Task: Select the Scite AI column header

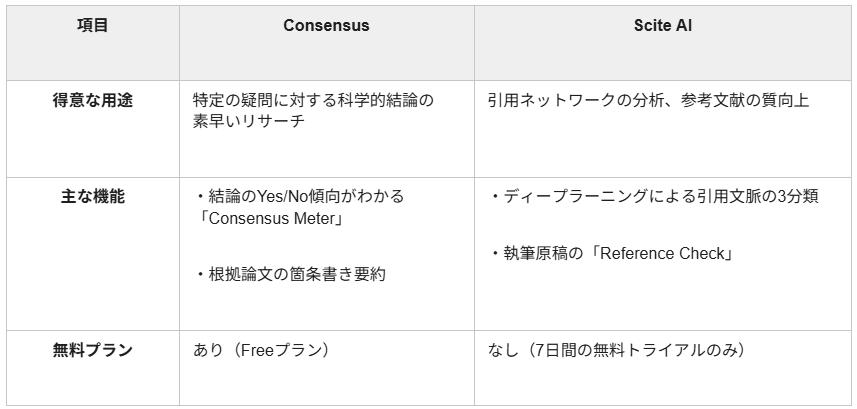Action: 663,26
